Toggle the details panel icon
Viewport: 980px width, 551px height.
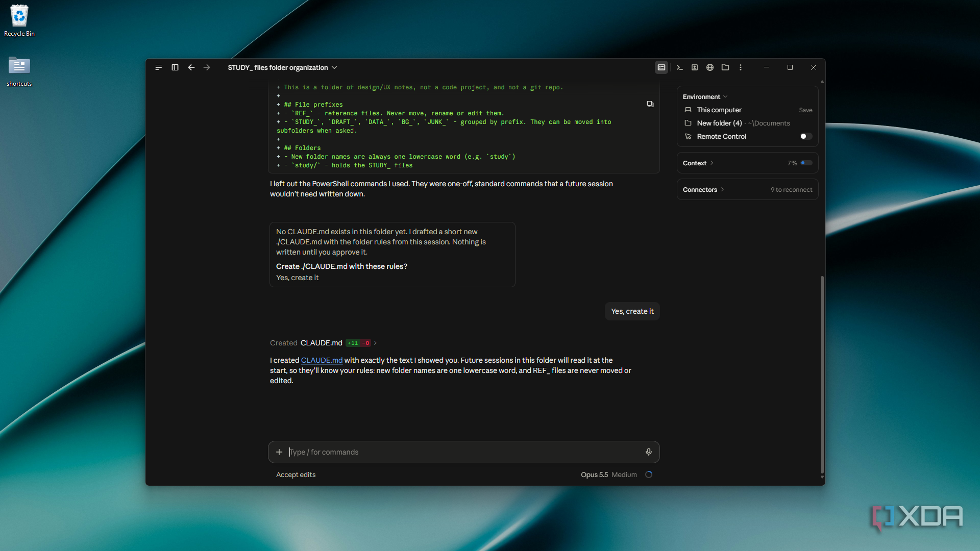pyautogui.click(x=661, y=67)
